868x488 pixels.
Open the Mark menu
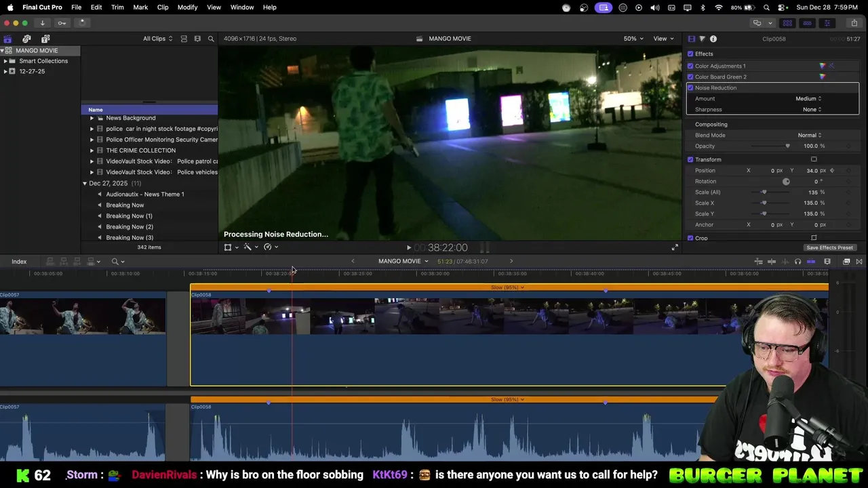click(140, 7)
